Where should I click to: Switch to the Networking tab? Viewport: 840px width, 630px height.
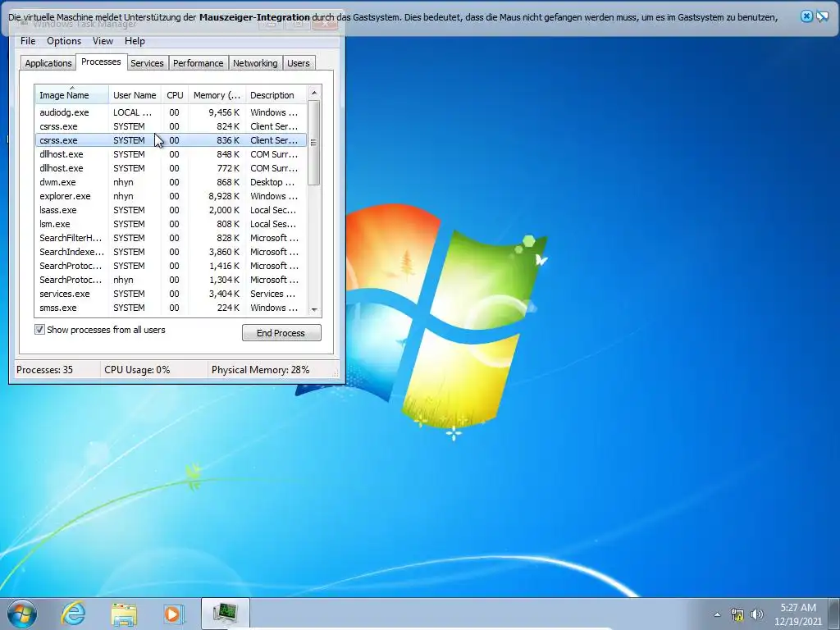[255, 63]
